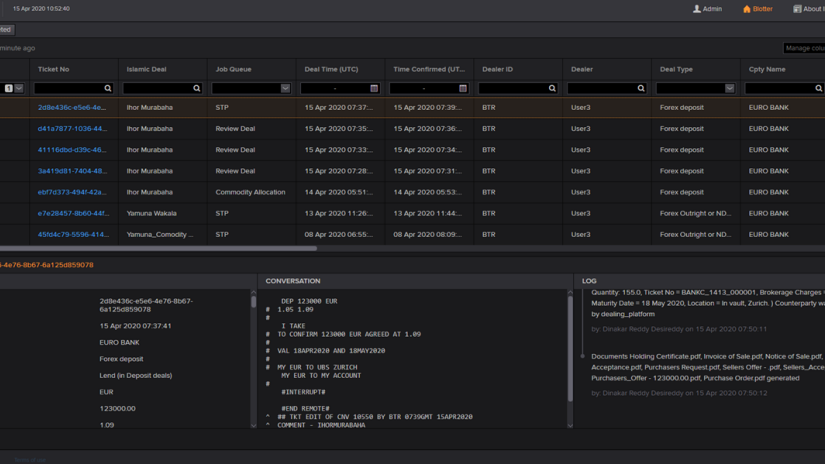Select Yamuna Wakala Islamic Deal cell
Screen dimensions: 825x464
point(152,213)
